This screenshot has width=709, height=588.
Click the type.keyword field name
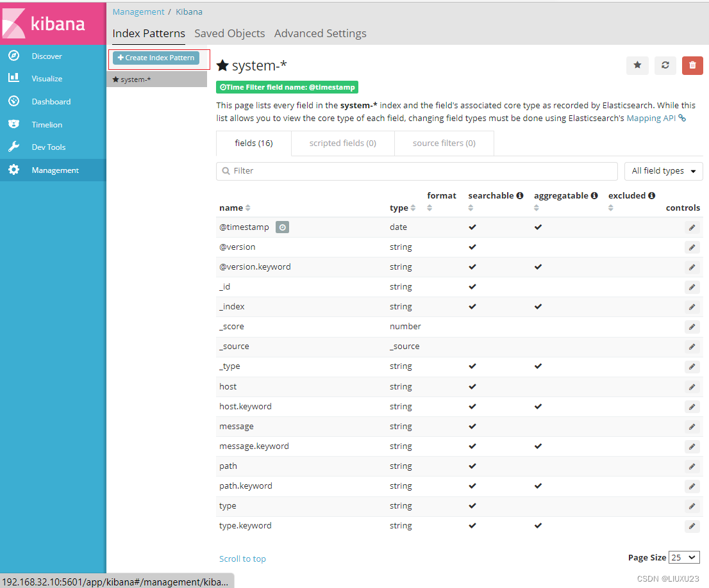(246, 526)
